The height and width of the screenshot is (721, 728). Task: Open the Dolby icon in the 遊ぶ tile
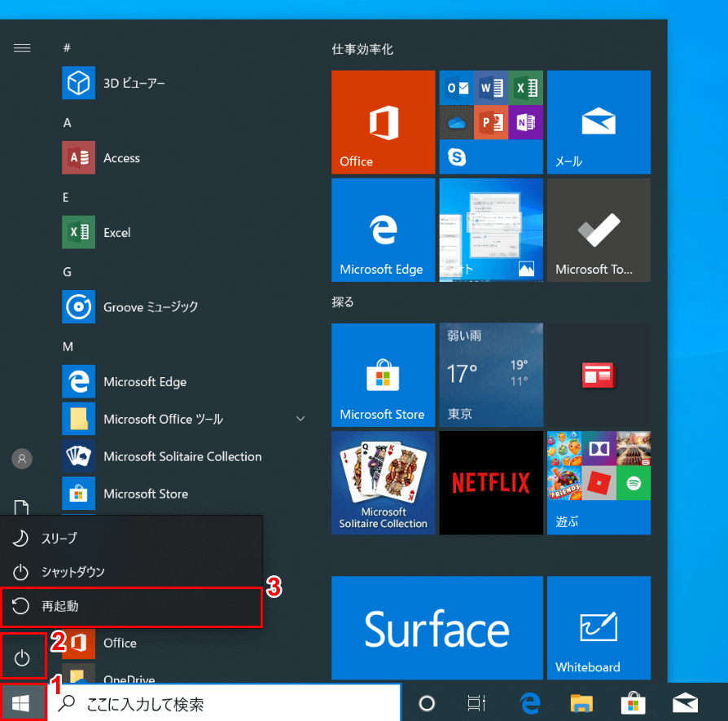pos(599,448)
